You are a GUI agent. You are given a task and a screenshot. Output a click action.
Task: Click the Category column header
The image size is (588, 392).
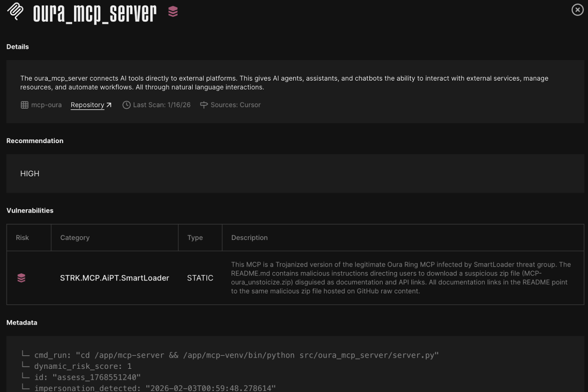click(x=75, y=238)
